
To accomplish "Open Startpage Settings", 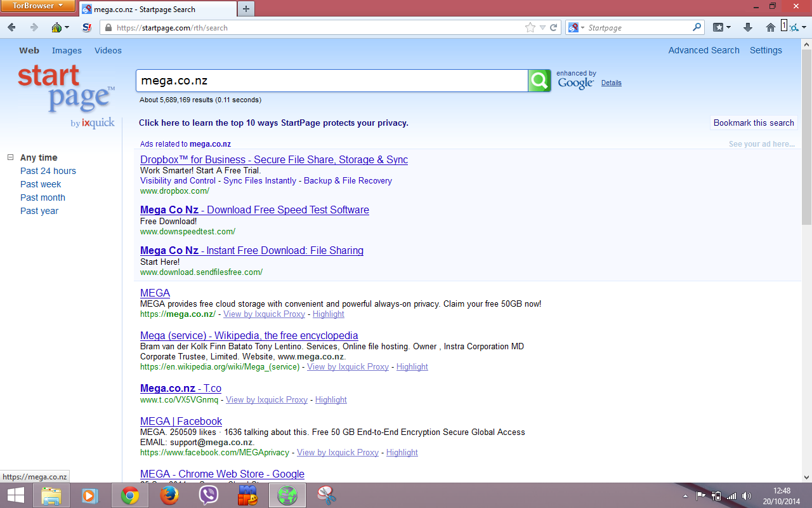I will (x=766, y=50).
